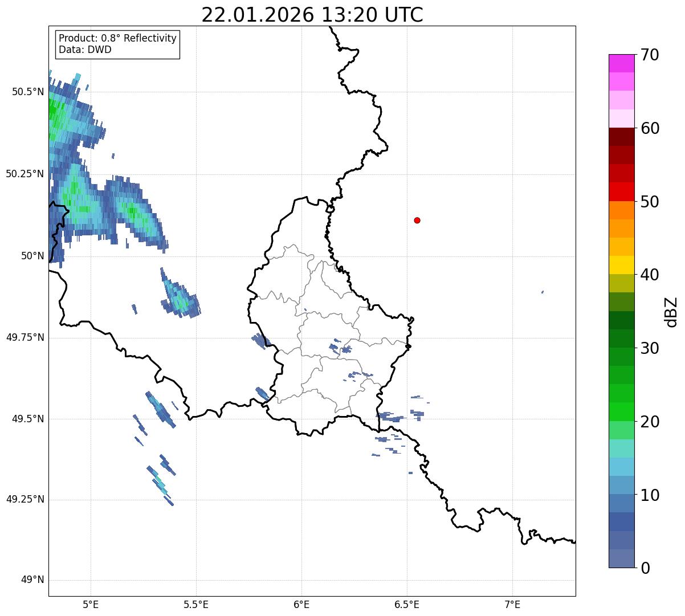Click the latitude label "50°N"

32,256
